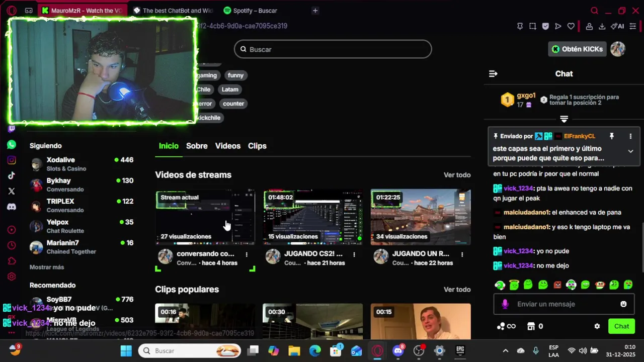
Task: Open WhatsApp in the Opera sidebar
Action: tap(12, 145)
